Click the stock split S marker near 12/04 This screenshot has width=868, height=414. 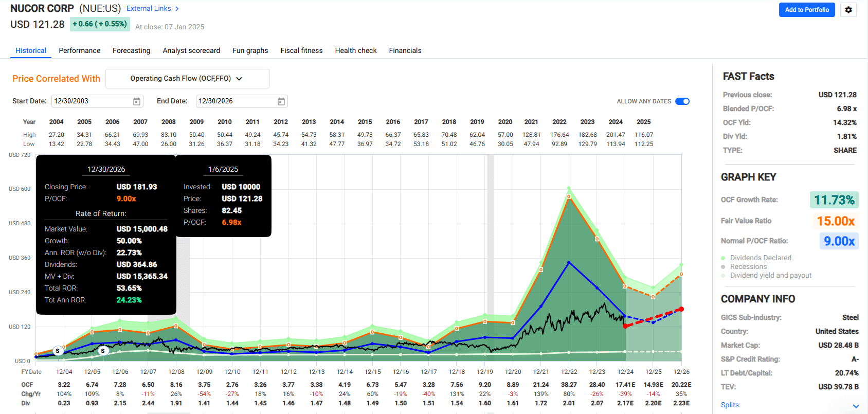(x=58, y=351)
